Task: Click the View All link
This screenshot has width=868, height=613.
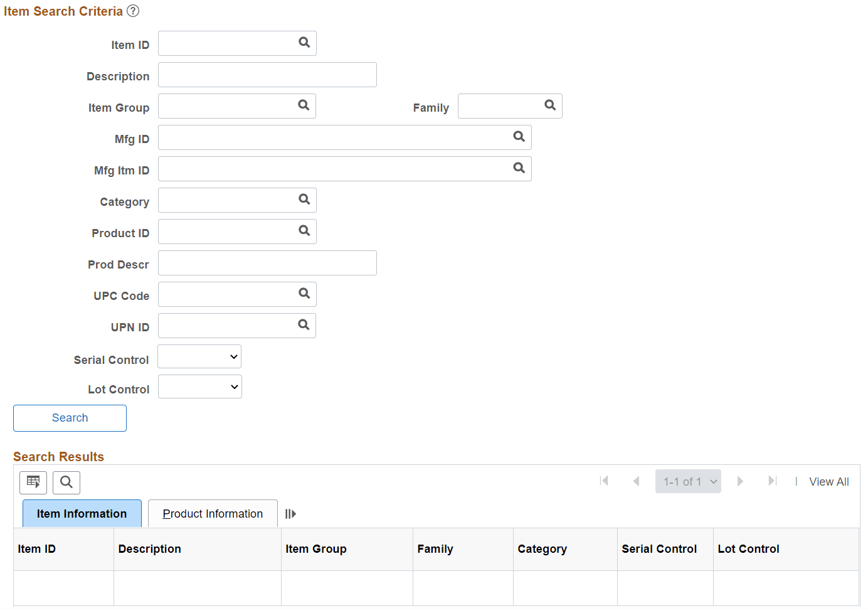Action: [x=828, y=482]
